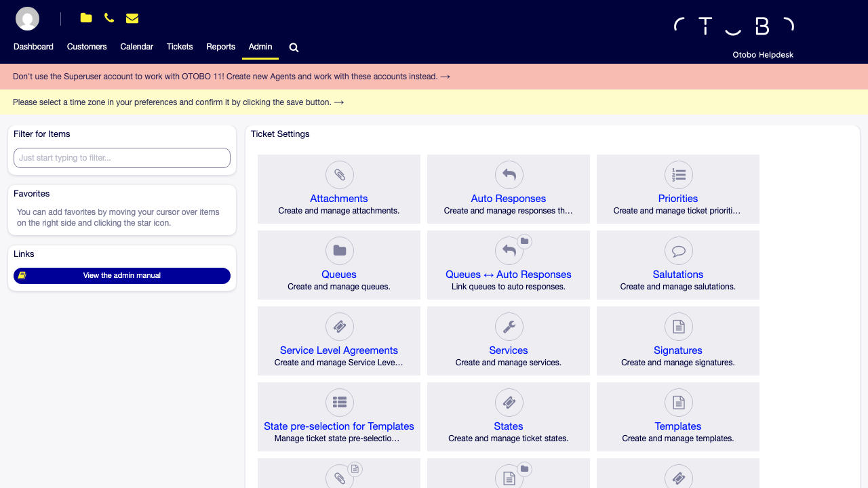The width and height of the screenshot is (868, 488).
Task: Click the book icon on admin manual button
Action: [x=22, y=276]
